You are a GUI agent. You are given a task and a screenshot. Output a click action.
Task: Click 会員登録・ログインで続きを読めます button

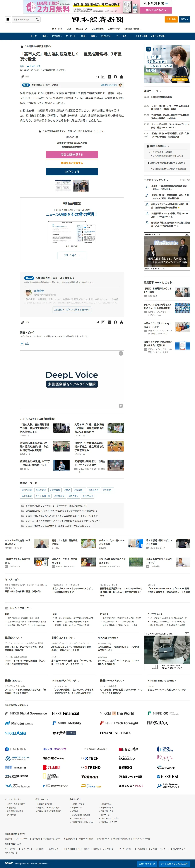(72, 310)
